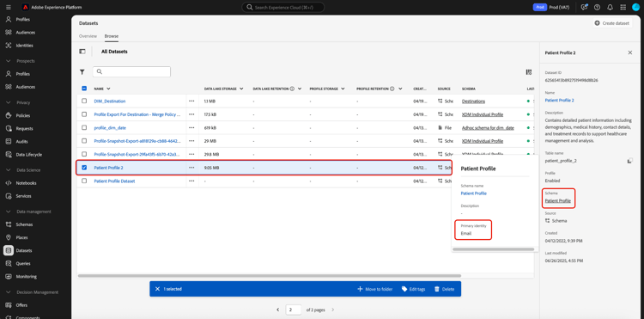Open Profile Storage column dropdown
The width and height of the screenshot is (644, 319).
click(x=342, y=89)
